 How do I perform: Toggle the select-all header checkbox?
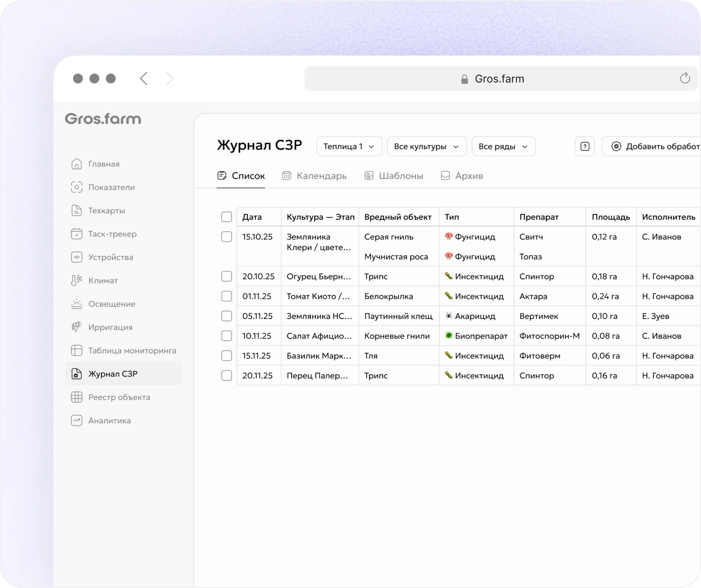[x=227, y=217]
